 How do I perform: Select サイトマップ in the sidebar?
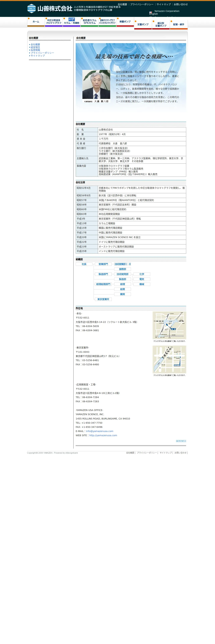(x=38, y=56)
